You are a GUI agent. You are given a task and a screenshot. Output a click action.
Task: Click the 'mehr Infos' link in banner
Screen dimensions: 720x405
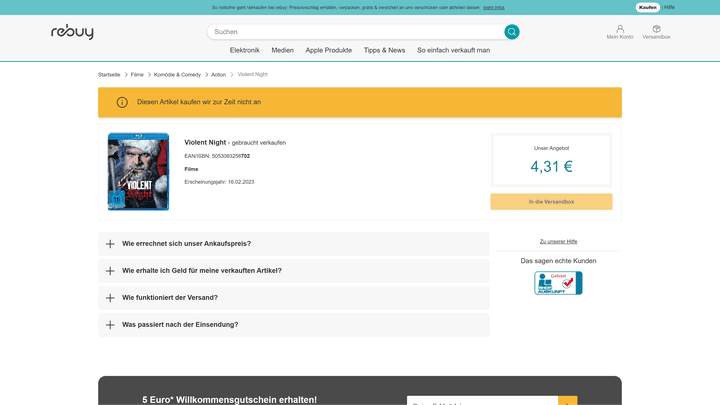[494, 7]
